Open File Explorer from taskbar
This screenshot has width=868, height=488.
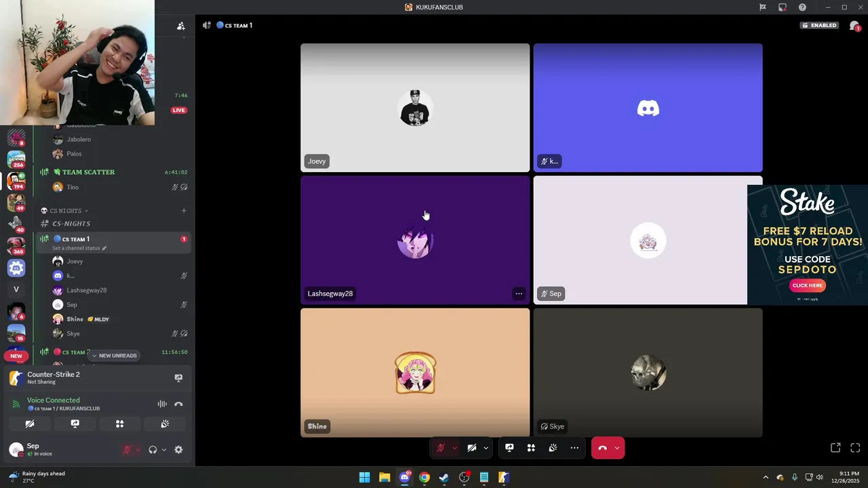[384, 477]
